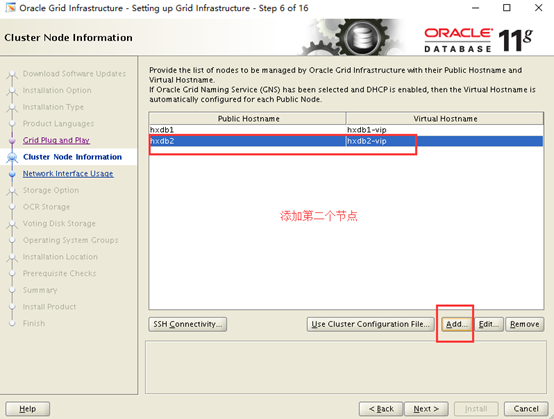Click the Storage Option step label

click(x=51, y=190)
